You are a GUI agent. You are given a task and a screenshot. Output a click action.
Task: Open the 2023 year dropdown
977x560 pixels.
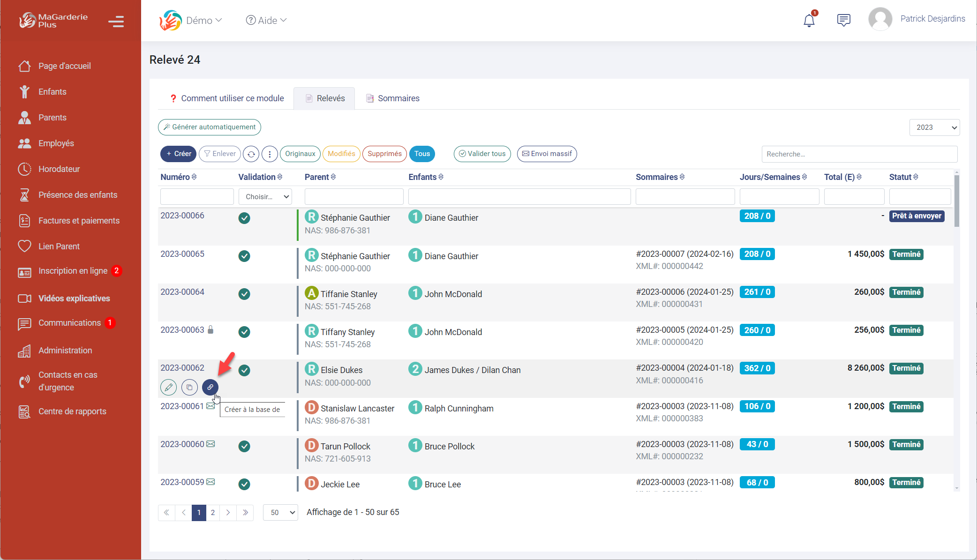(x=934, y=127)
